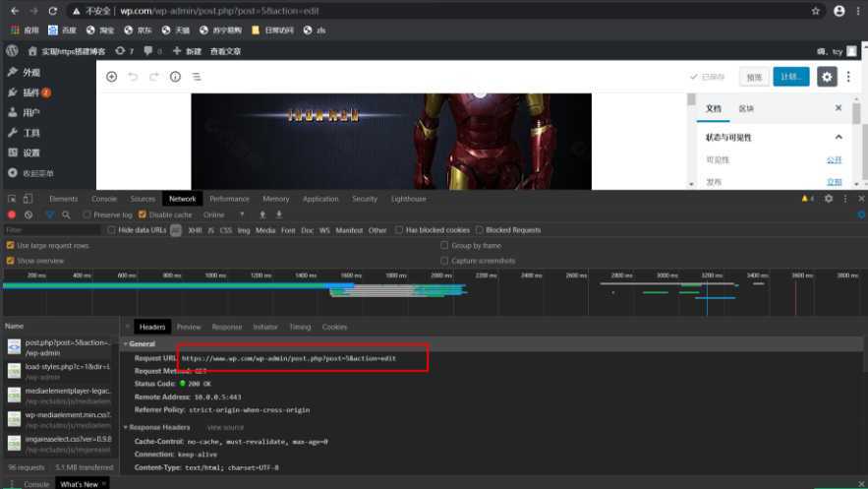Open the browser profile avatar
The height and width of the screenshot is (489, 868).
839,11
